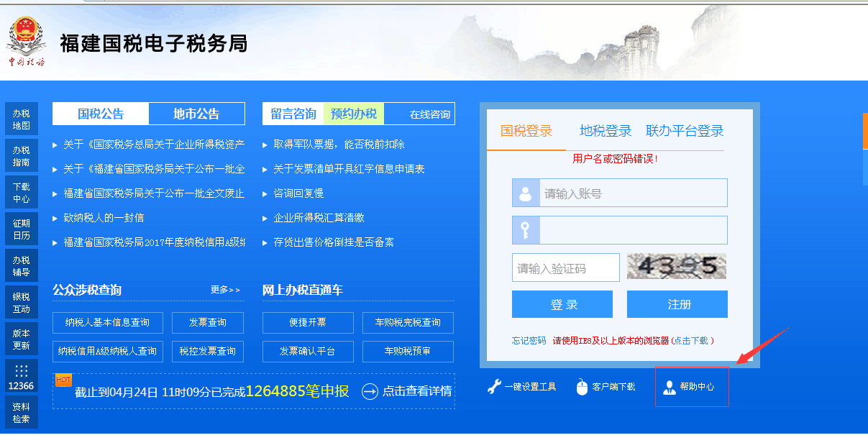Click the 12366 dial-pad icon in sidebar
This screenshot has height=448, width=868.
pos(22,371)
